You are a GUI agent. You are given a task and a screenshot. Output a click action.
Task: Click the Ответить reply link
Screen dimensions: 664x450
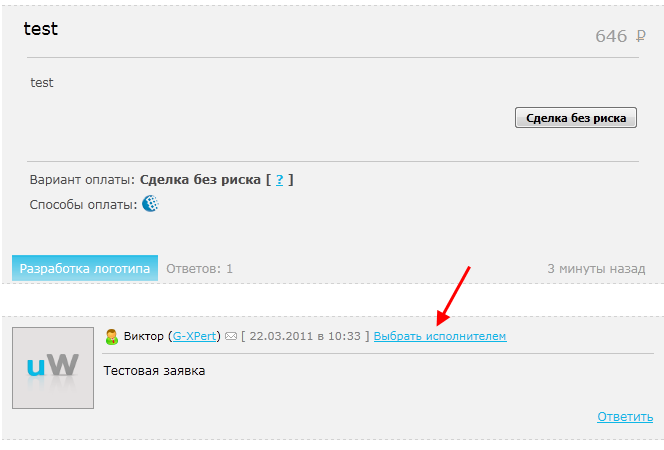pos(625,417)
